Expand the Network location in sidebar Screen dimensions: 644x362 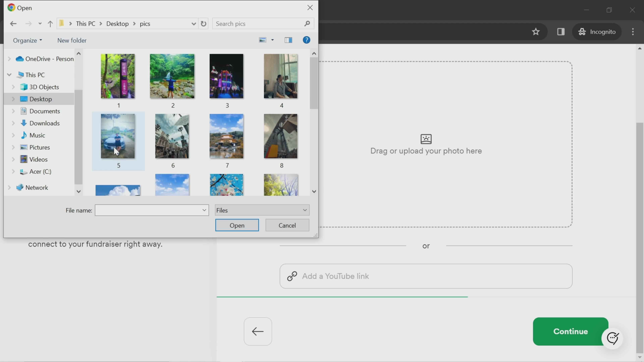click(10, 187)
